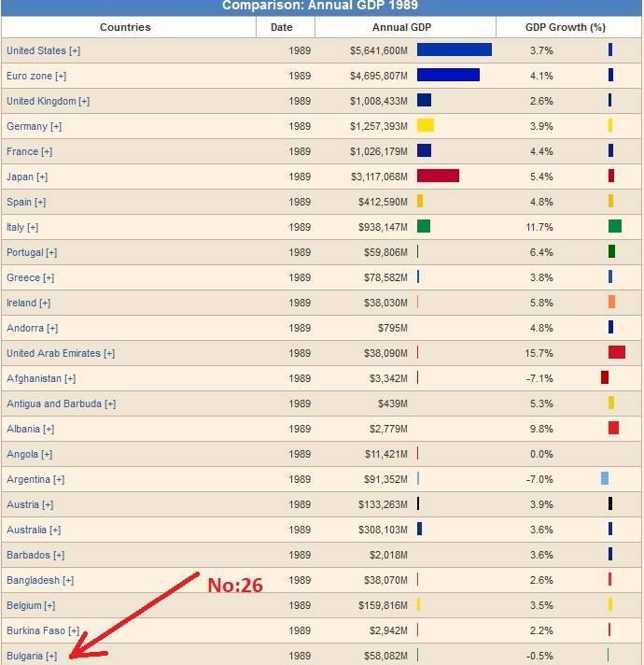The image size is (644, 665).
Task: Click Germany's yellow GDP bar
Action: coord(426,125)
